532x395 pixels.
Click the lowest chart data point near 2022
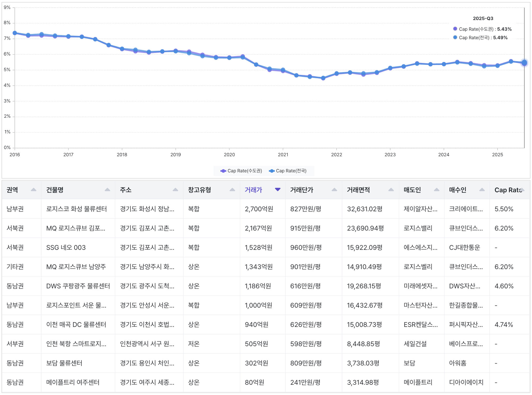pos(323,78)
